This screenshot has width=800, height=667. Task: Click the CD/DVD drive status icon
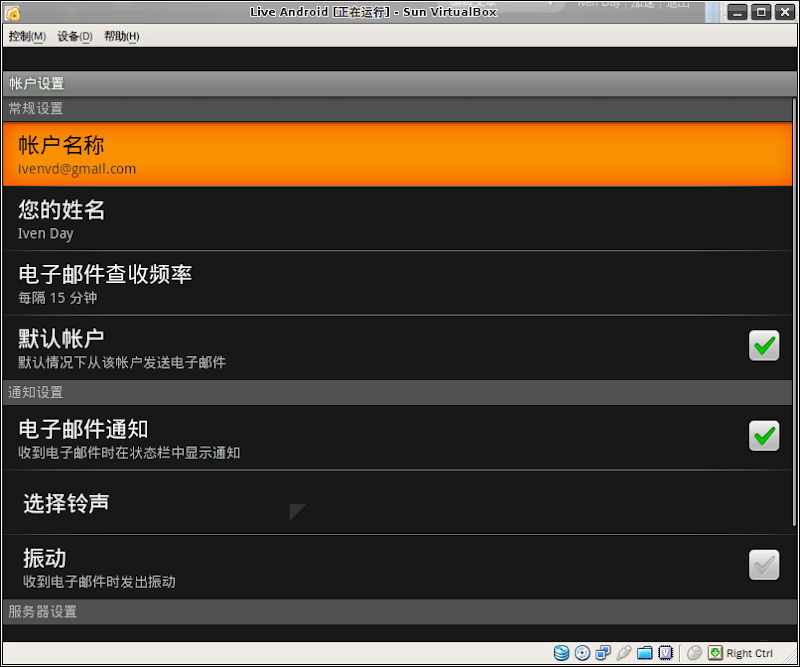pos(582,653)
